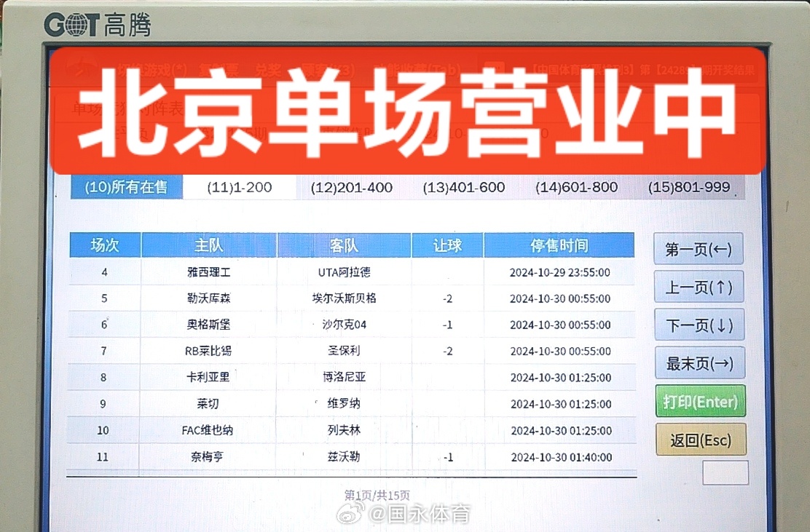Click the green 打印(Enter) print button
Image resolution: width=810 pixels, height=532 pixels.
pos(701,401)
